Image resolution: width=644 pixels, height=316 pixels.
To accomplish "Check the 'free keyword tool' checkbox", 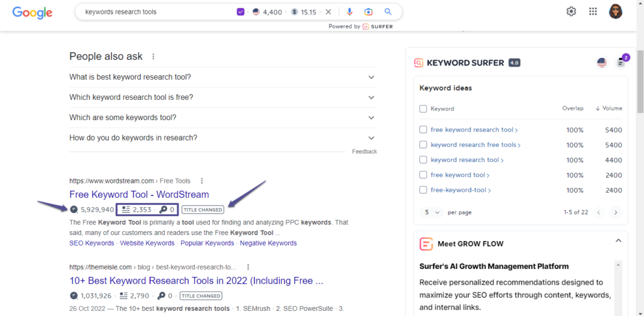I will coord(423,175).
